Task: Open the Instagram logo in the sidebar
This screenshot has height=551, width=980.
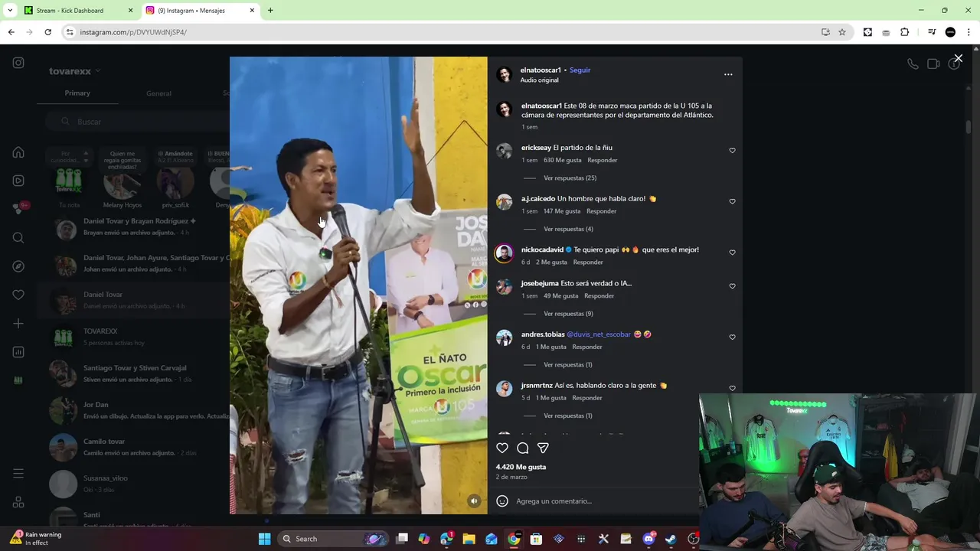Action: click(18, 63)
